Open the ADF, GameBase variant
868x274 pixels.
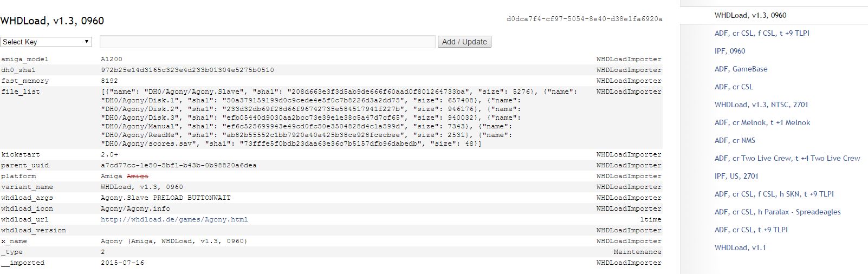pyautogui.click(x=741, y=69)
